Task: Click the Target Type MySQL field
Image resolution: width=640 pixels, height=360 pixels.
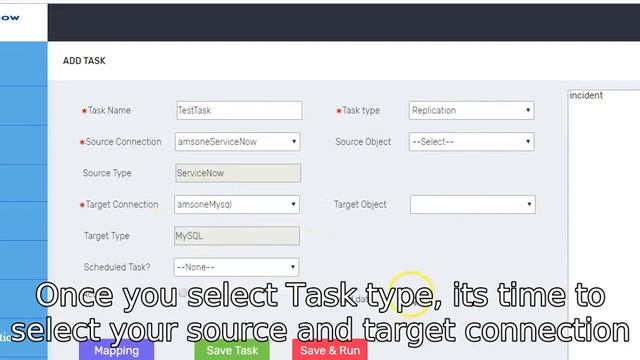Action: pos(237,236)
